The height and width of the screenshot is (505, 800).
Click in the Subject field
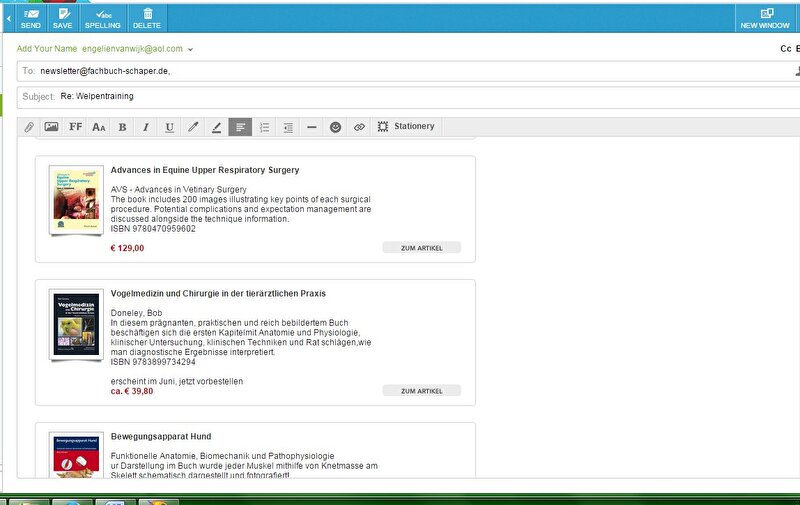pos(400,96)
